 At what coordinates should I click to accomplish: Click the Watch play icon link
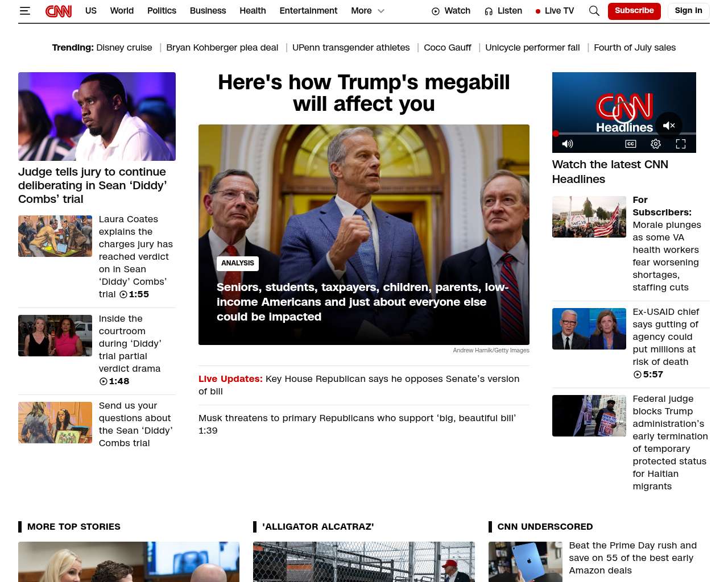point(451,11)
